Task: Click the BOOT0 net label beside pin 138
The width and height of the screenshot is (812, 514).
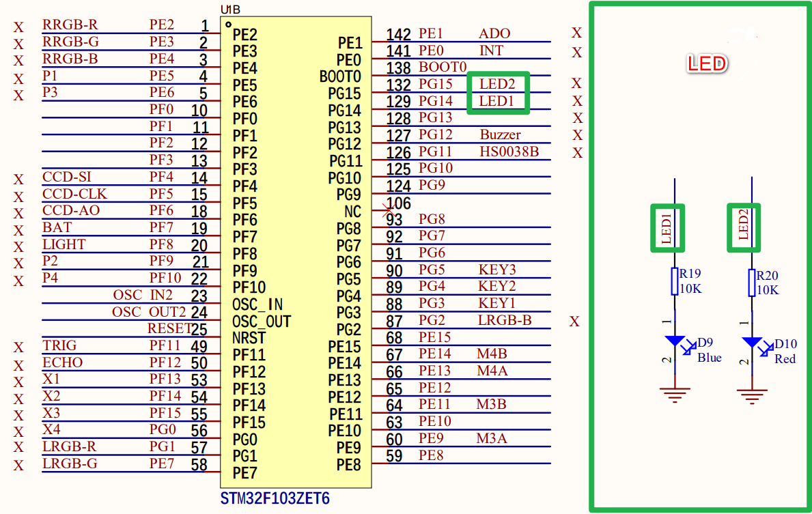Action: [x=443, y=67]
